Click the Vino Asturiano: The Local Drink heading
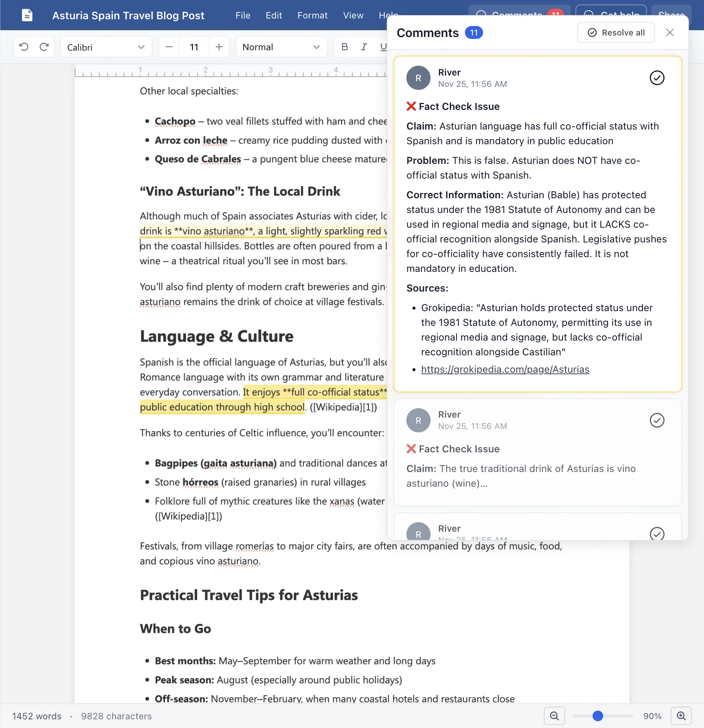The image size is (704, 728). (240, 191)
